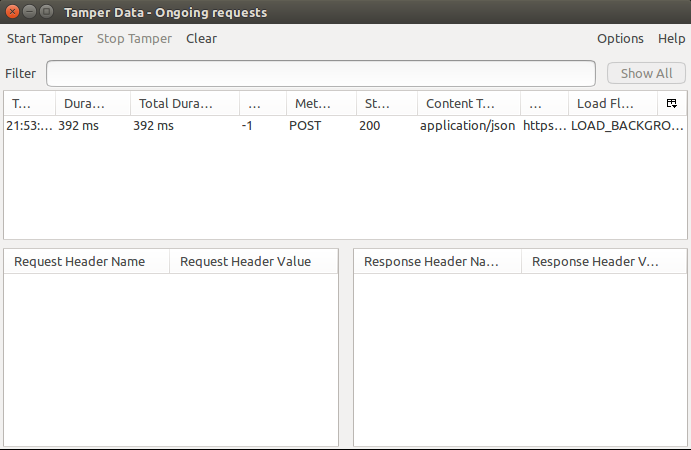The height and width of the screenshot is (450, 691).
Task: Sort by Response Header Value column
Action: 604,261
